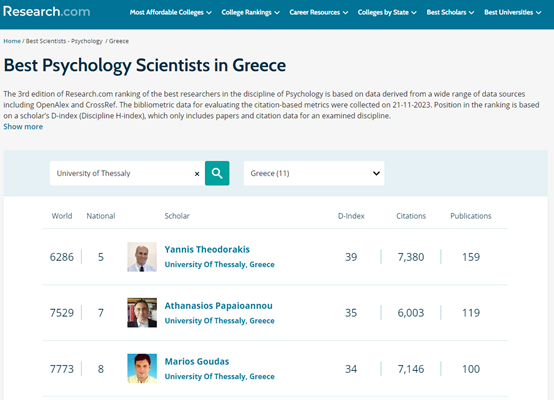Click the chevron beside Career Resources
This screenshot has height=400, width=554.
point(346,13)
